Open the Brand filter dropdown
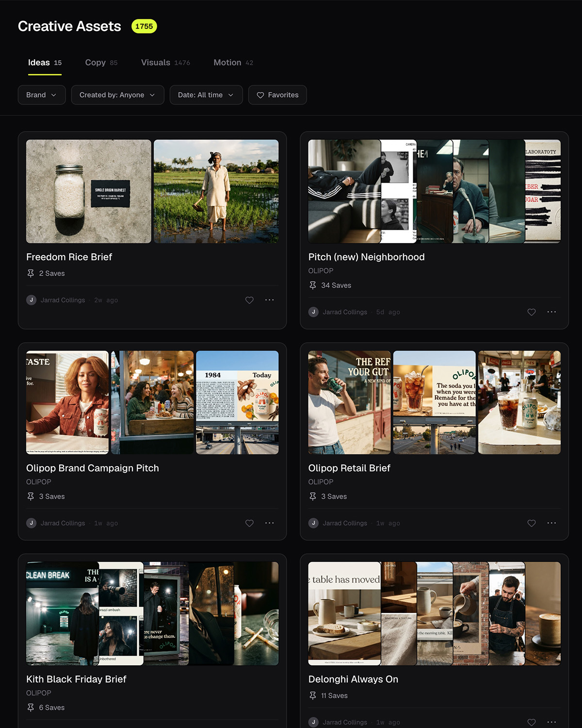The width and height of the screenshot is (582, 728). point(42,95)
